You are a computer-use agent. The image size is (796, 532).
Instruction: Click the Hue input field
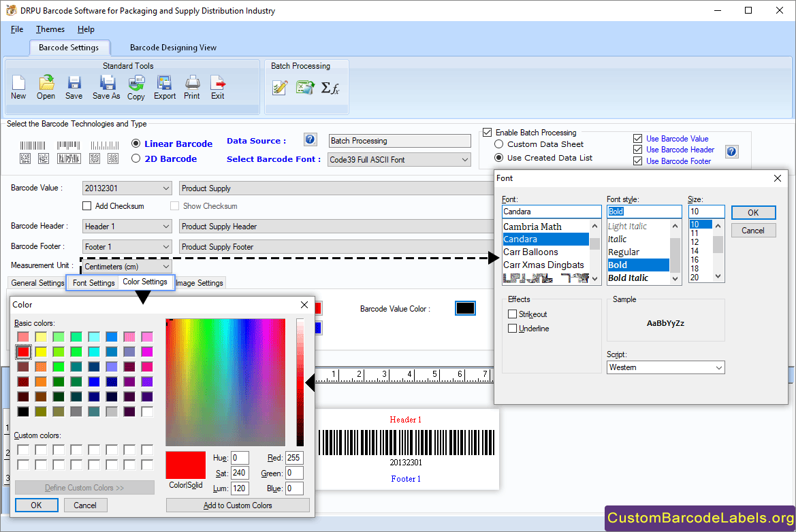tap(240, 458)
